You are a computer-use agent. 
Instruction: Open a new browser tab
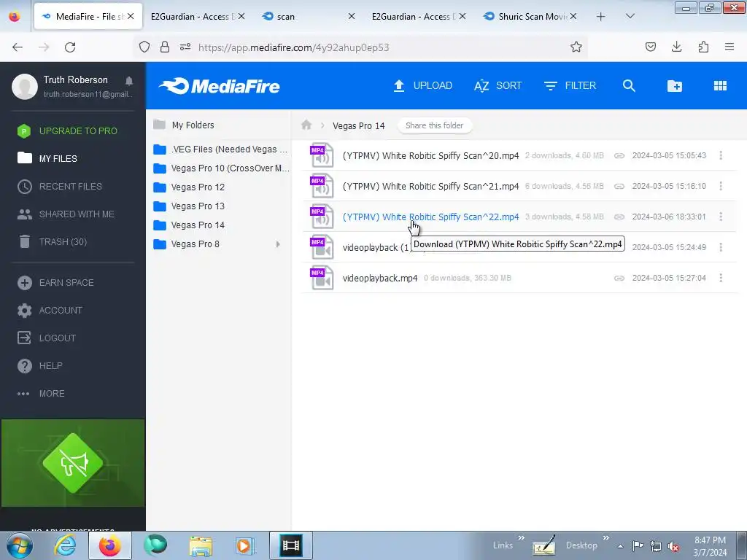[601, 17]
